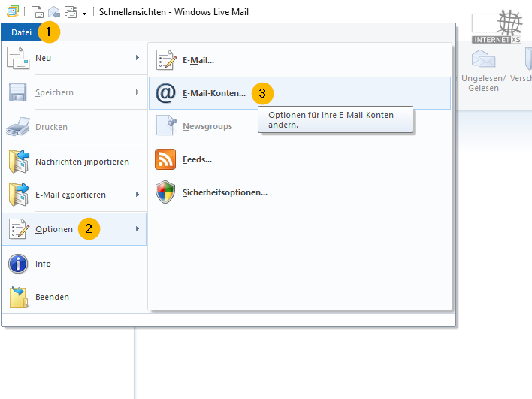Image resolution: width=532 pixels, height=399 pixels.
Task: Click the Sicherheitsoptionen shield icon
Action: [x=165, y=192]
